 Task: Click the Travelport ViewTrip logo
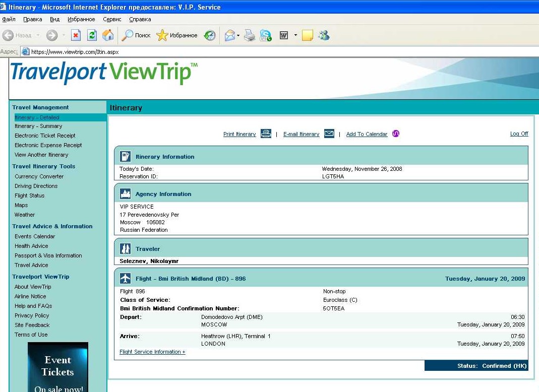(104, 73)
